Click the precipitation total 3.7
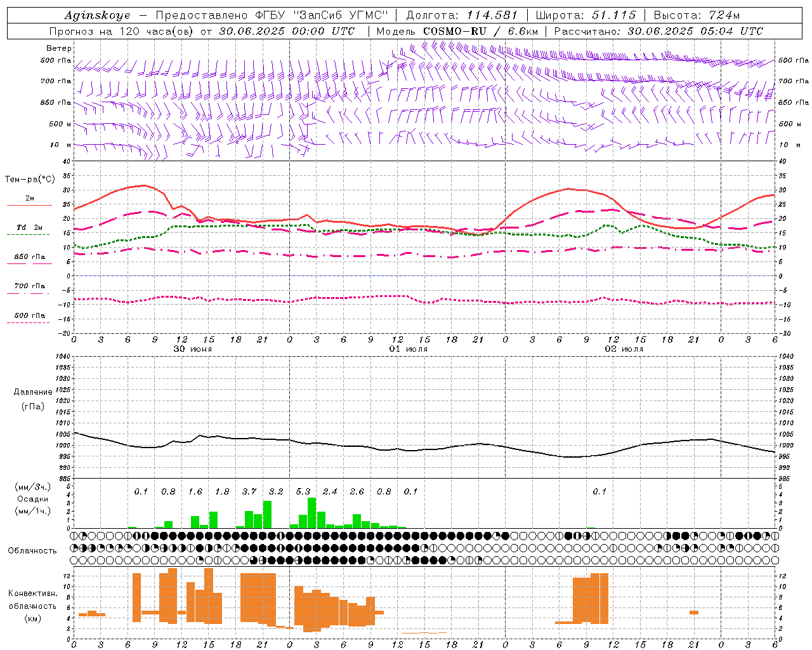This screenshot has height=650, width=812. [249, 491]
